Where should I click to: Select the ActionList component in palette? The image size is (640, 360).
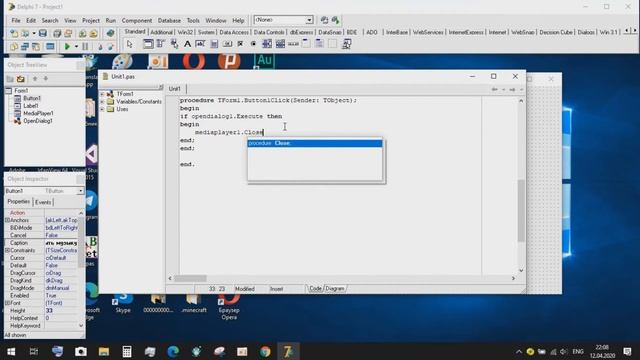(x=346, y=44)
